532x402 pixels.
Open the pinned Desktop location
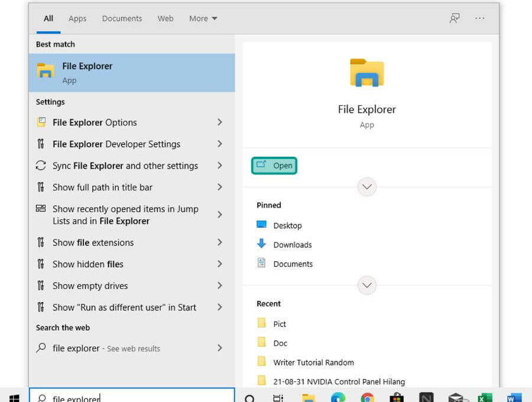[279, 225]
